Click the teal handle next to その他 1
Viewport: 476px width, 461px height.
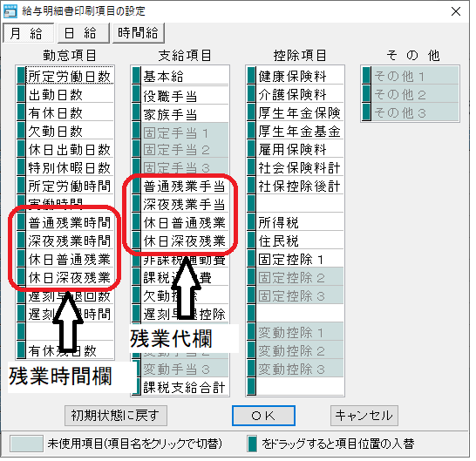[x=367, y=75]
